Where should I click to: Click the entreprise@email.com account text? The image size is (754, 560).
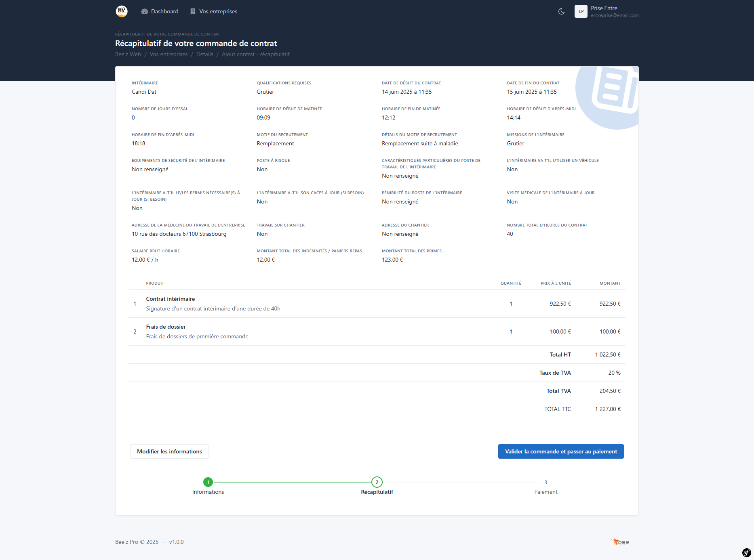pyautogui.click(x=615, y=15)
